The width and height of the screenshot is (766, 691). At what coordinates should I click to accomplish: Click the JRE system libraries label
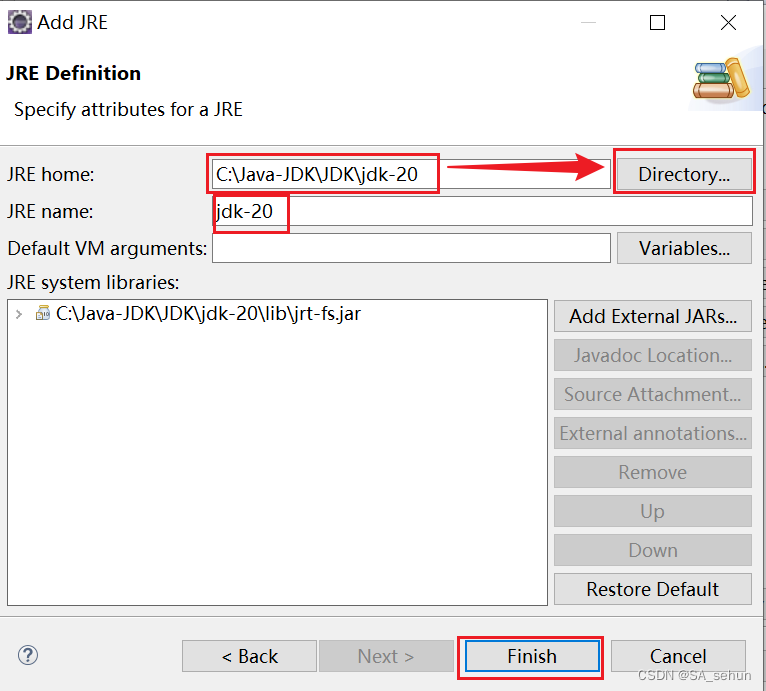[x=93, y=282]
